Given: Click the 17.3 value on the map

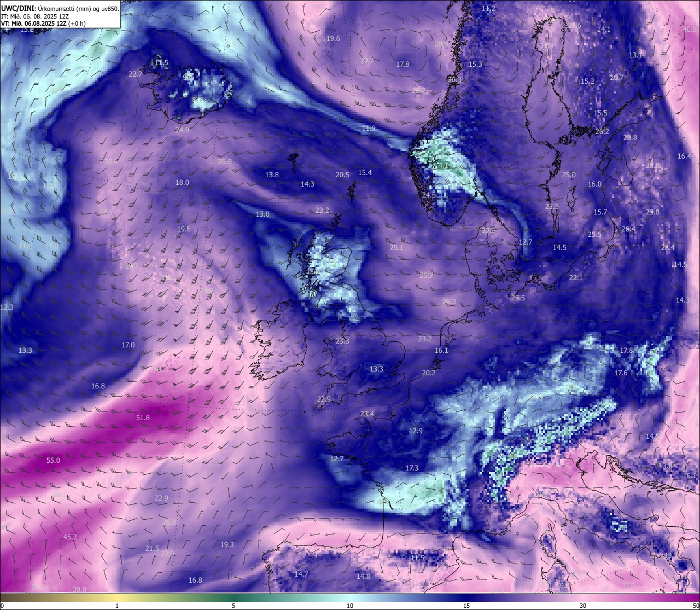Looking at the screenshot, I should (x=412, y=468).
